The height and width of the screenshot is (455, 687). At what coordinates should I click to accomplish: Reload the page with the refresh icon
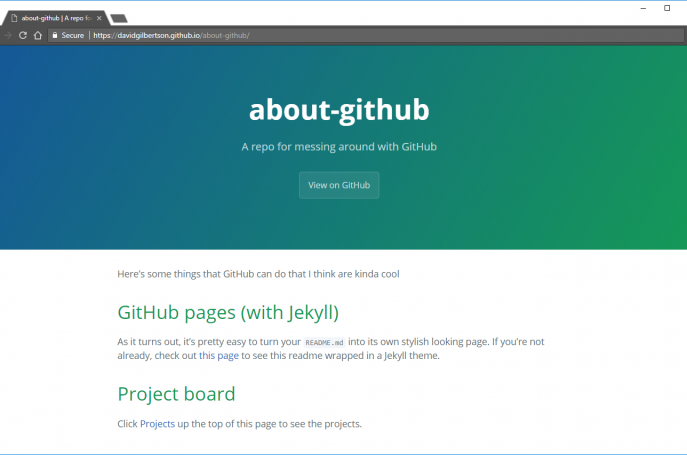(x=23, y=36)
